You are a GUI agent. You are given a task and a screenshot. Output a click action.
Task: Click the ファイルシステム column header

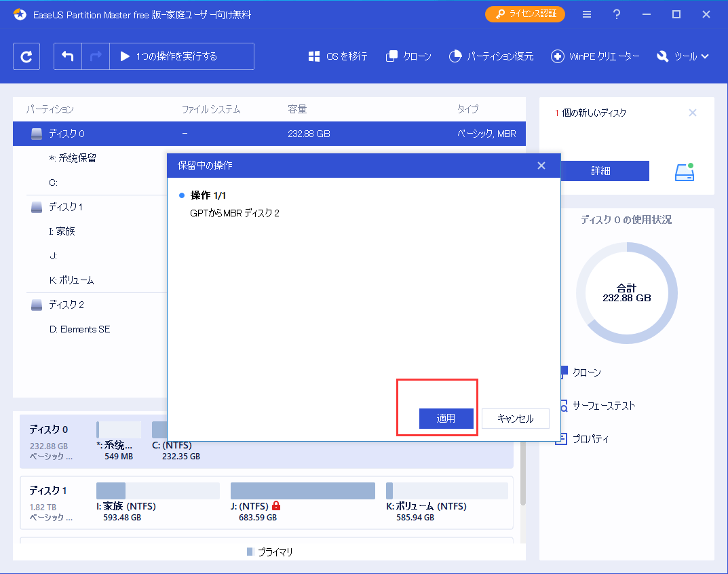(211, 109)
